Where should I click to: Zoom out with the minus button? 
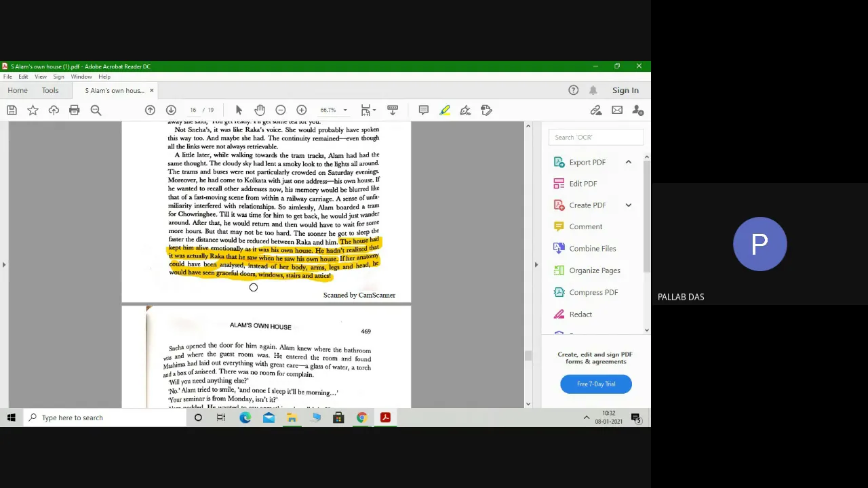pos(281,110)
